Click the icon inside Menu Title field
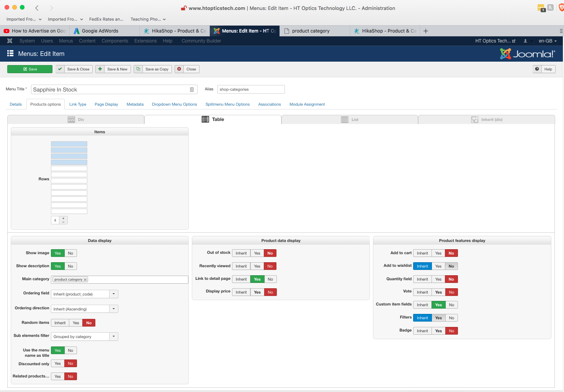This screenshot has height=392, width=564. pos(192,90)
